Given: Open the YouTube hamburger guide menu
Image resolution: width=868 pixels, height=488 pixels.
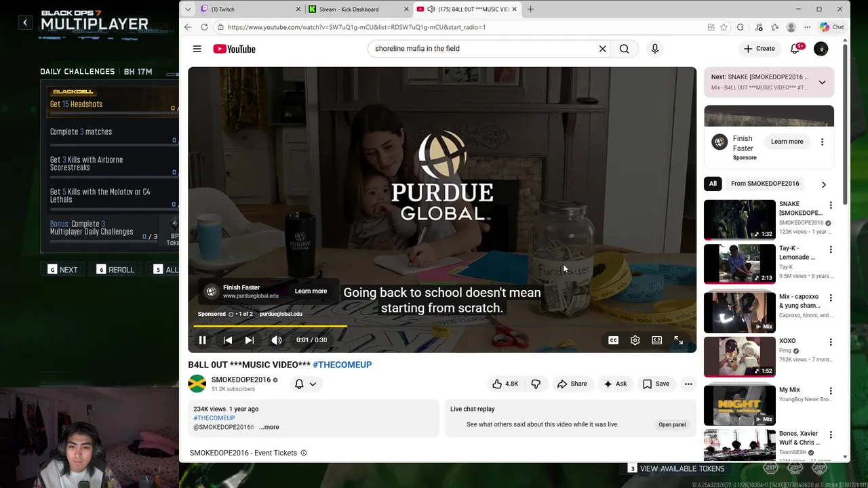Looking at the screenshot, I should click(x=197, y=49).
